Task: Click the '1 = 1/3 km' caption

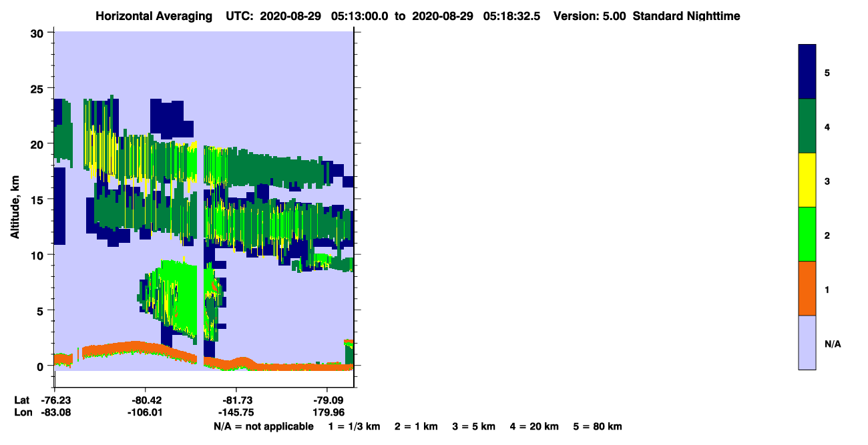Action: (355, 427)
